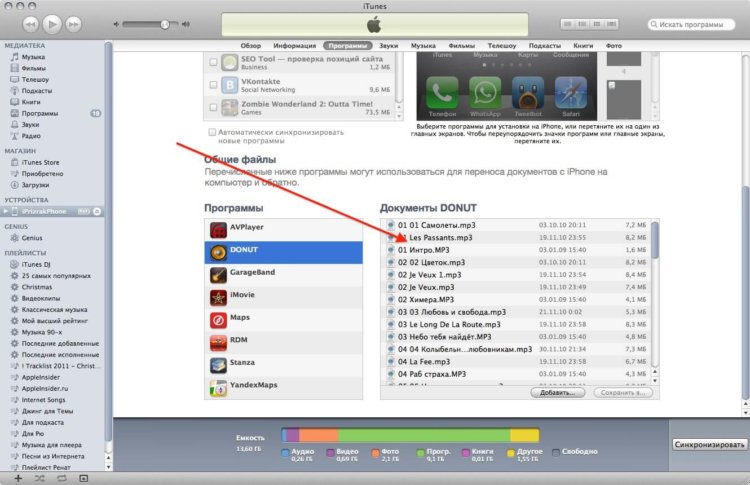Toggle shuffle at the bottom bar
Viewport: 750px width, 485px height.
[x=40, y=478]
